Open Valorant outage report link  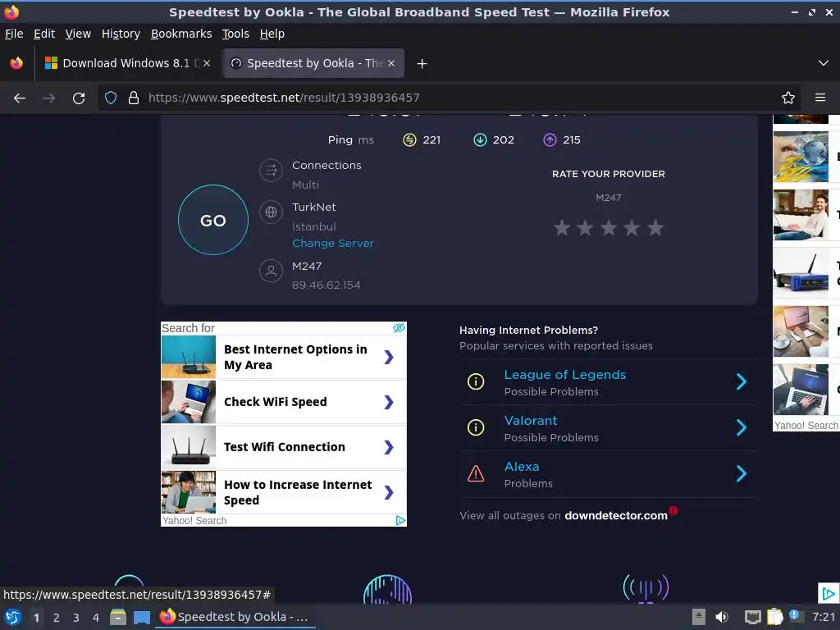click(531, 421)
